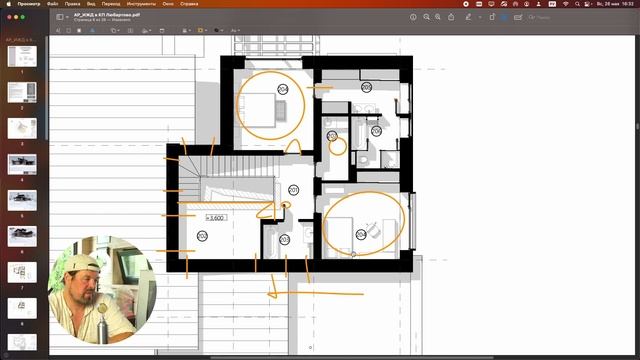Zoom in on the PDF page
The height and width of the screenshot is (360, 640).
(x=438, y=17)
